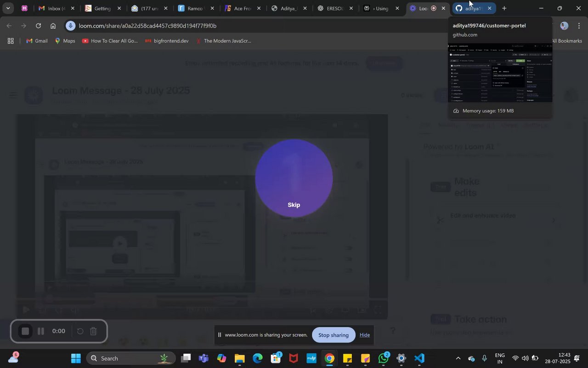Close the ERESOL tab
588x368 pixels.
(x=351, y=8)
